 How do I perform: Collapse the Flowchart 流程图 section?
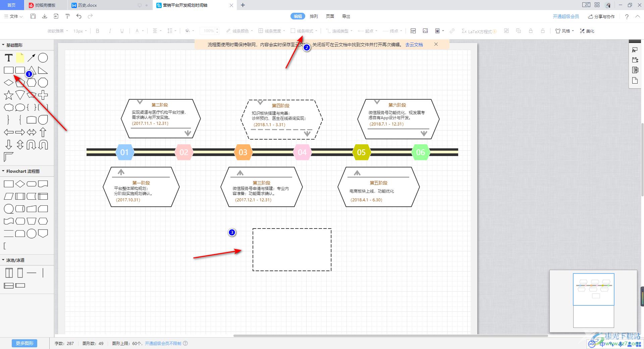[x=3, y=171]
